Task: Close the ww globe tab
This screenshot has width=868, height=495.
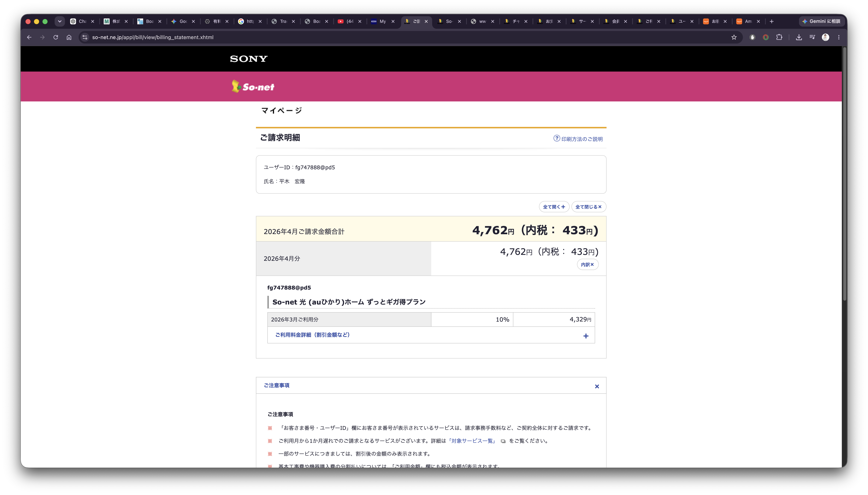Action: click(493, 21)
